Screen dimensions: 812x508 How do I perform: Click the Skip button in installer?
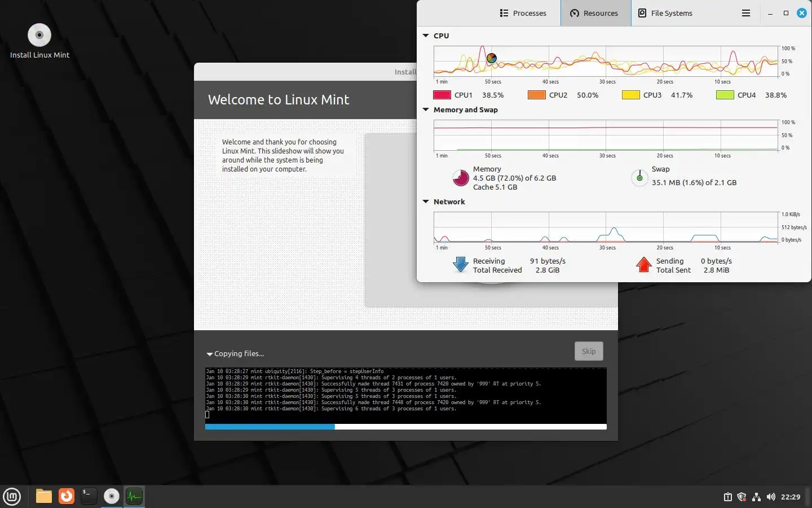[589, 351]
